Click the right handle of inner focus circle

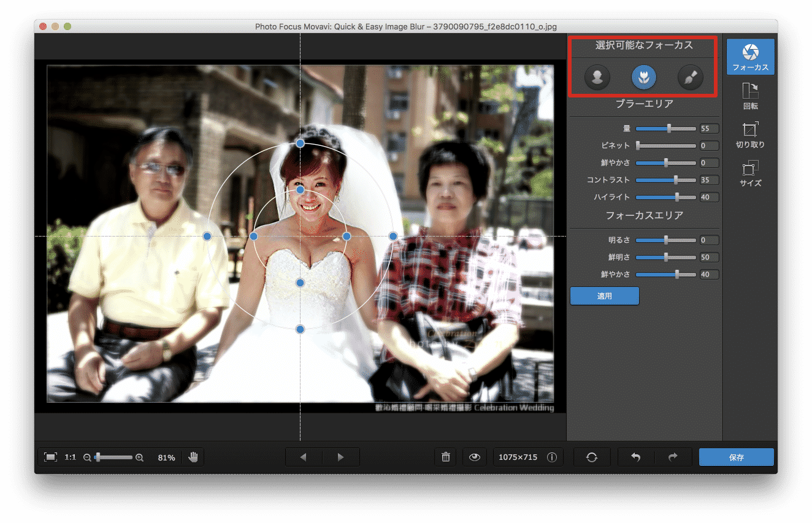point(347,236)
